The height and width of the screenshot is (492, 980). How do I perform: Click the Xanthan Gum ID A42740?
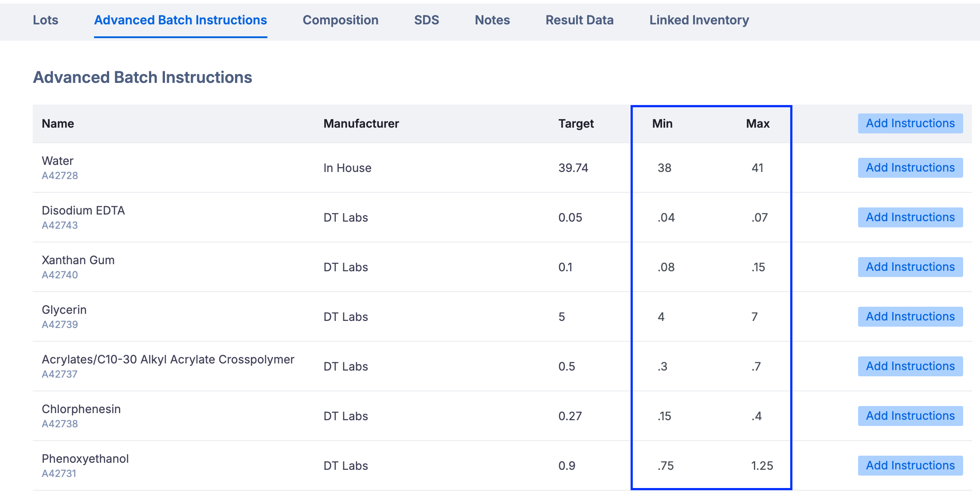tap(60, 275)
